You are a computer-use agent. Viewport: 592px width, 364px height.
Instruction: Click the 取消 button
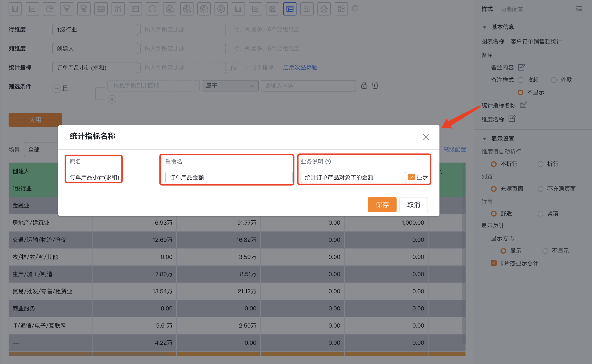pyautogui.click(x=413, y=205)
